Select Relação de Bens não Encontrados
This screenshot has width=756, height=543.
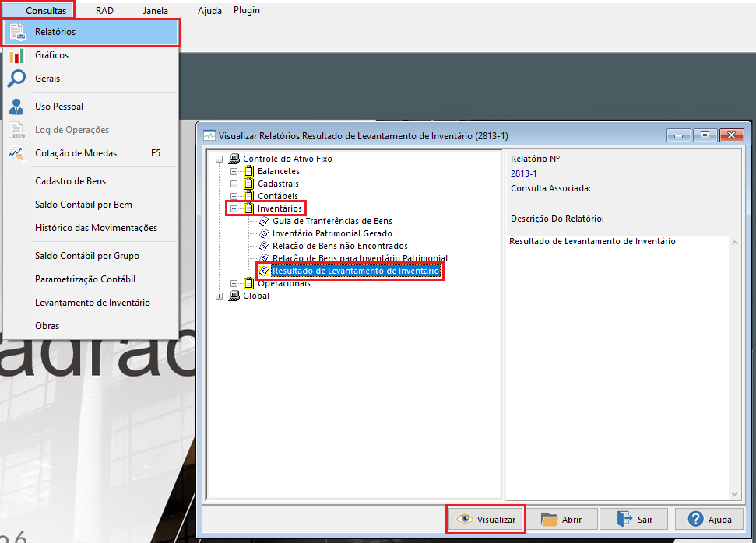coord(340,246)
